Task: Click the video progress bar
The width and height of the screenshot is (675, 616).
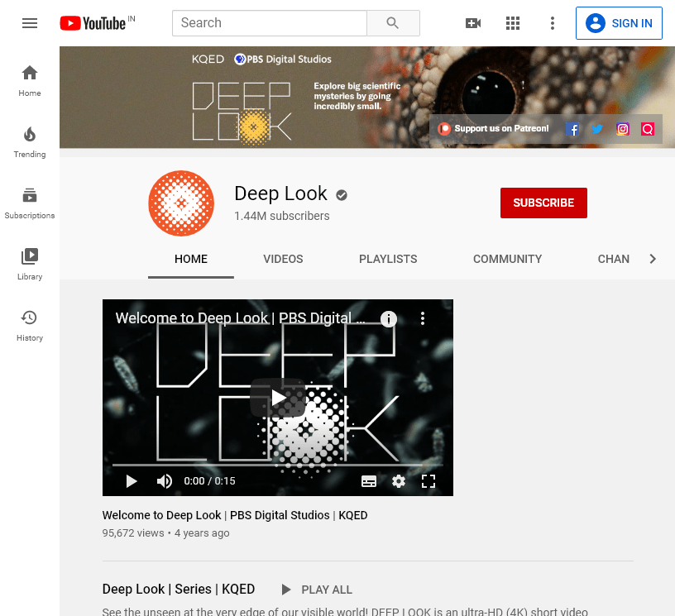Action: point(278,465)
